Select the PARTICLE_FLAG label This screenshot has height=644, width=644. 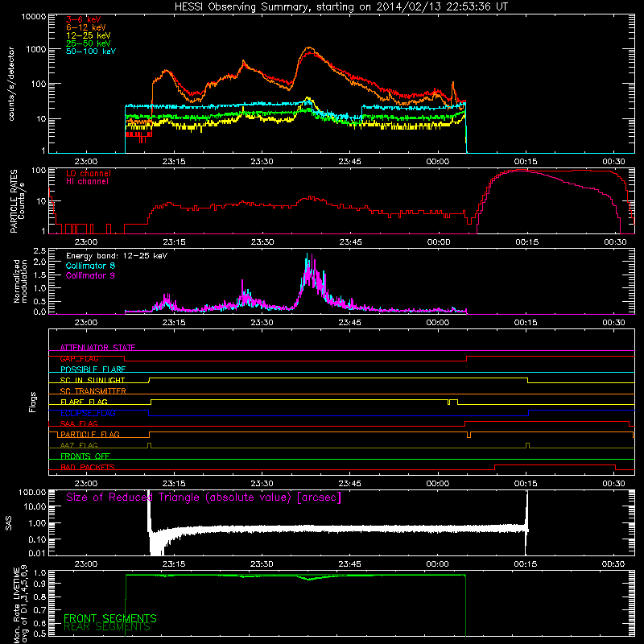90,435
